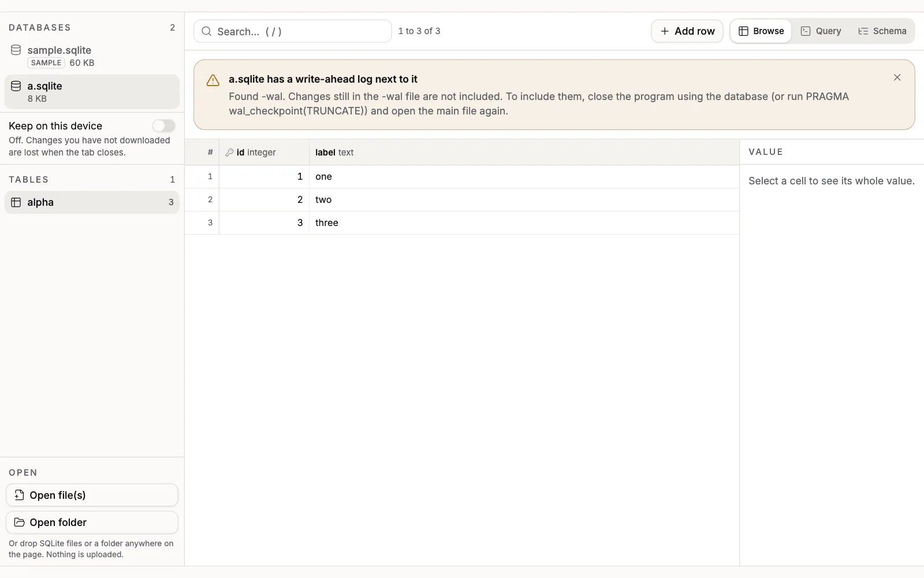Click the id cell with value 2
The width and height of the screenshot is (924, 578).
click(x=264, y=200)
